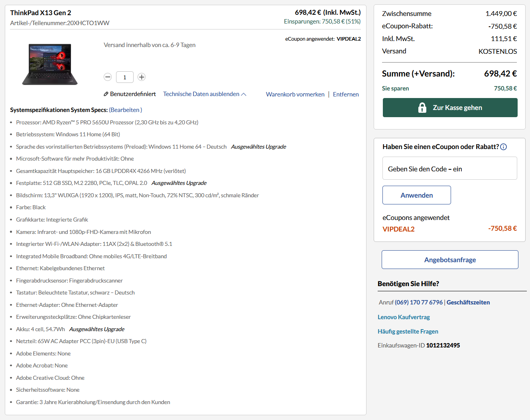Open Häufig gestellte Fragen
This screenshot has height=420, width=530.
point(408,331)
